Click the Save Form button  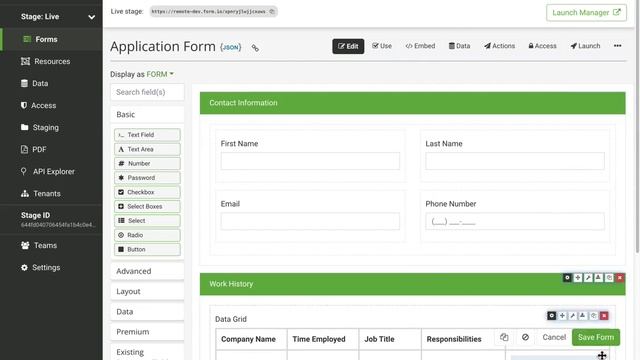(x=596, y=337)
